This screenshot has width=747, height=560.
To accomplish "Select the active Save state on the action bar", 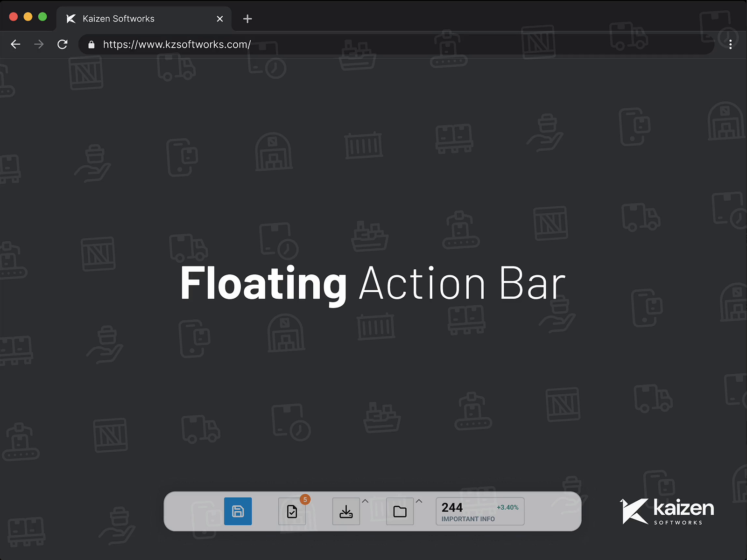I will 238,511.
